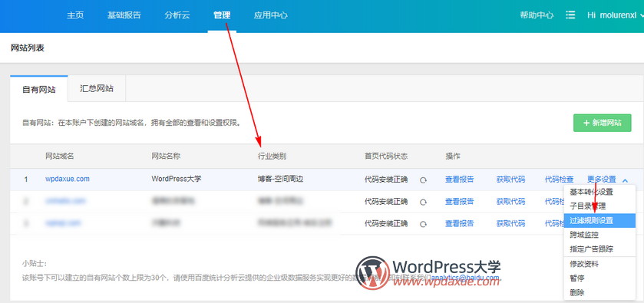Click the 新增网站 green button

tap(602, 123)
